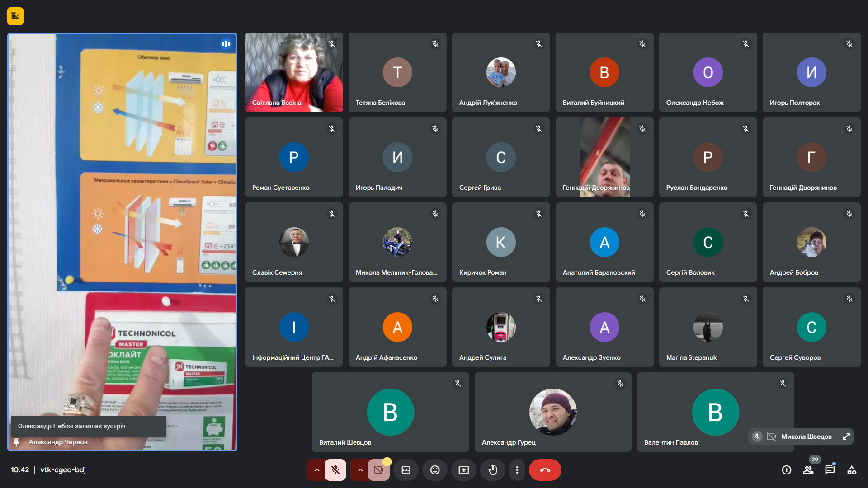
Task: Turn on your camera
Action: click(379, 470)
